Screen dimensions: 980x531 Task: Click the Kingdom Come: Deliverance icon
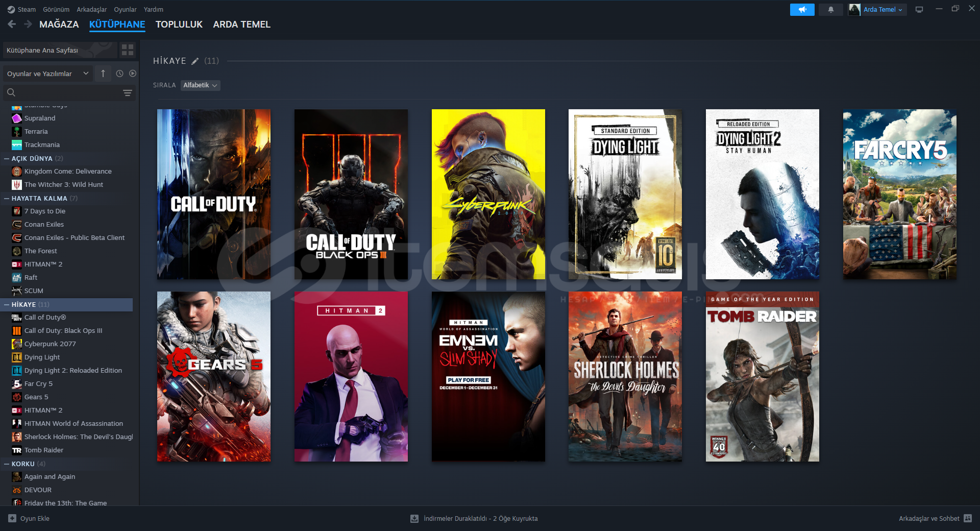(17, 171)
